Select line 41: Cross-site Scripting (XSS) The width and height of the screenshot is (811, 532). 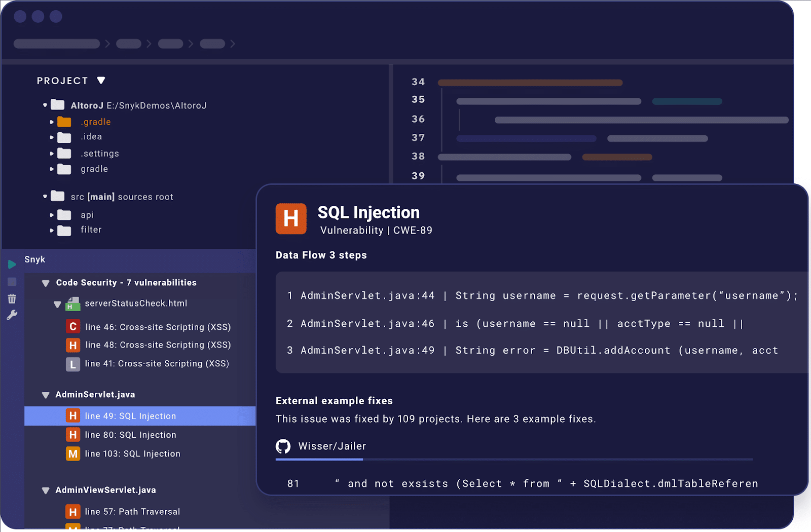point(157,364)
